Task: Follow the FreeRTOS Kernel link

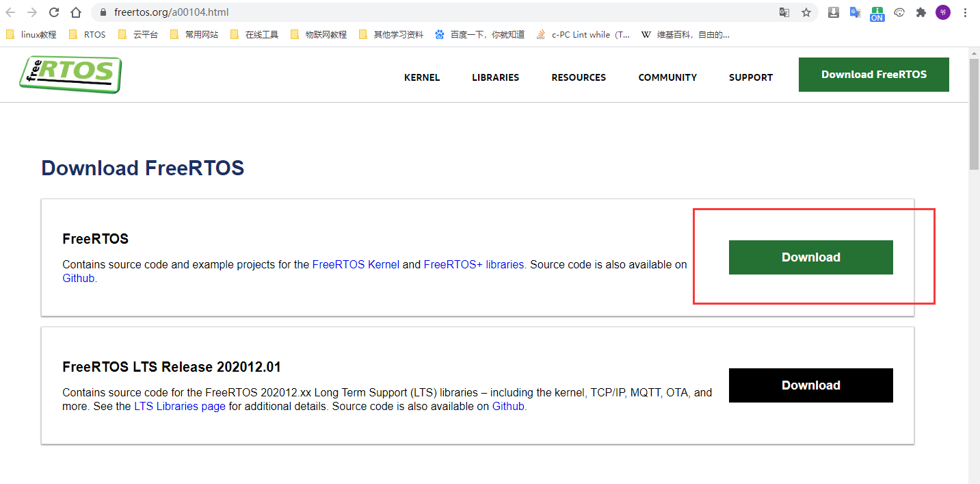Action: pyautogui.click(x=356, y=264)
